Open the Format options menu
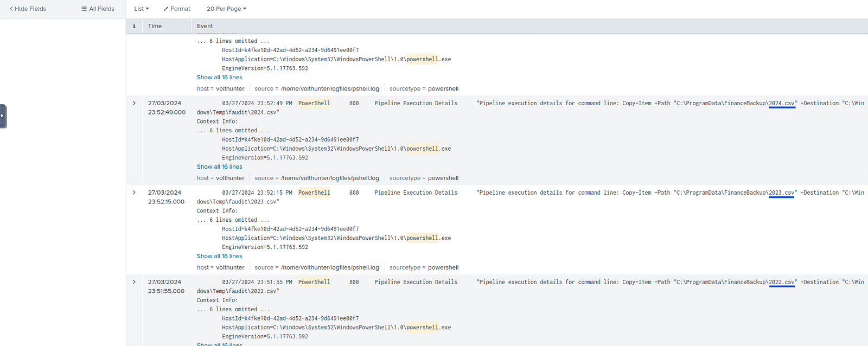This screenshot has width=868, height=346. [177, 9]
